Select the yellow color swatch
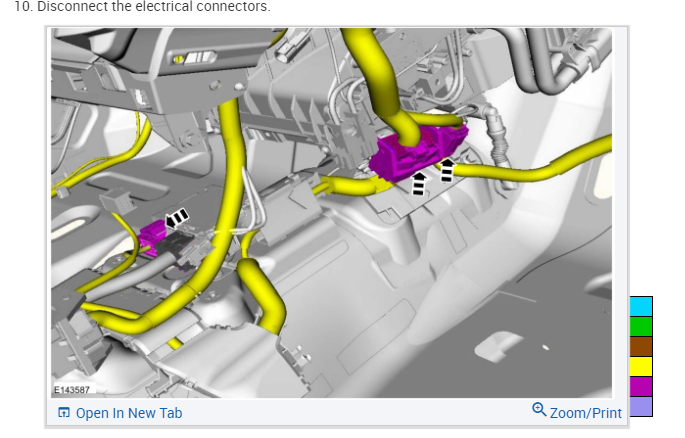685x438 pixels. coord(641,366)
